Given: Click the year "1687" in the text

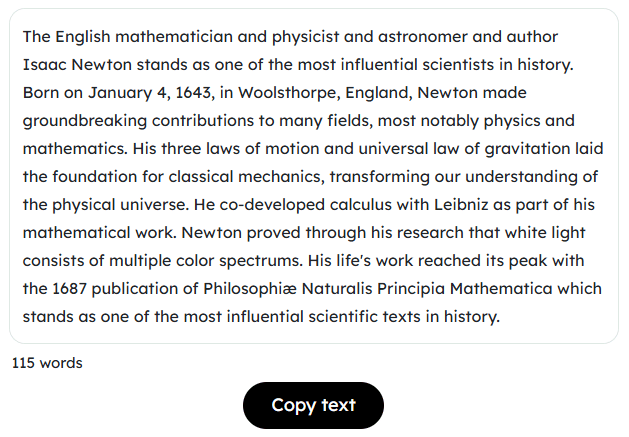Looking at the screenshot, I should coord(70,289).
